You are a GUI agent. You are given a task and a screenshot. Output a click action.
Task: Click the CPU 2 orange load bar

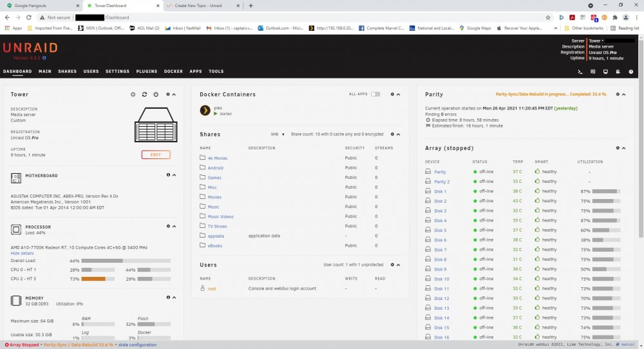pyautogui.click(x=93, y=279)
